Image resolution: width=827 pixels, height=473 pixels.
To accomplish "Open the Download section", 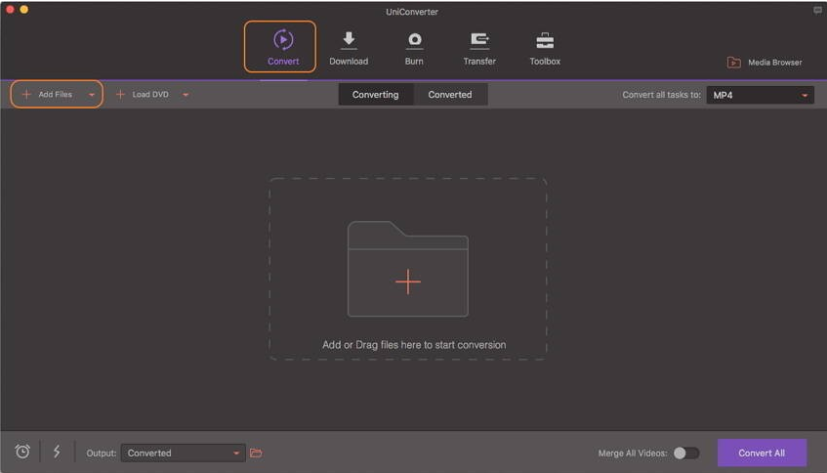I will 349,49.
